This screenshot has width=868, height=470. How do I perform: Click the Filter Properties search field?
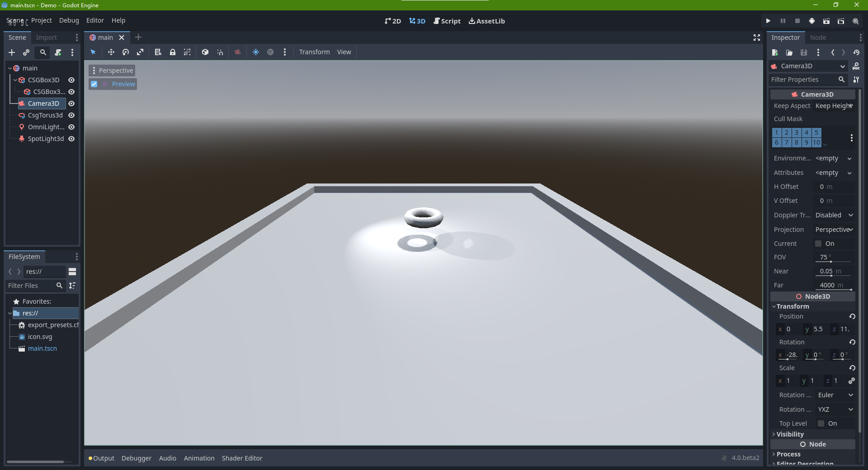coord(805,80)
